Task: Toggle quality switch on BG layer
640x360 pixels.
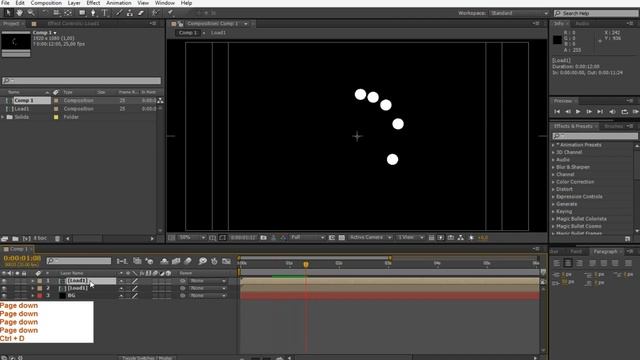Action: [x=135, y=296]
